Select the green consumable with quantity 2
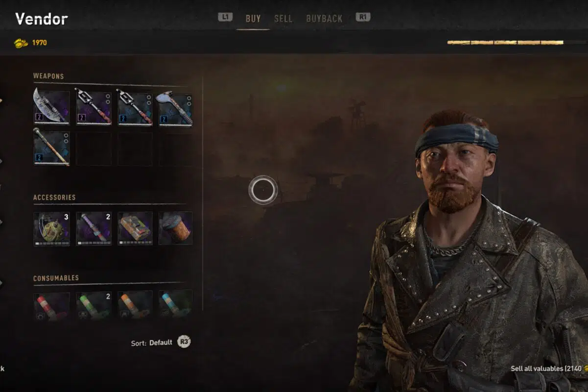The image size is (588, 392). [94, 306]
